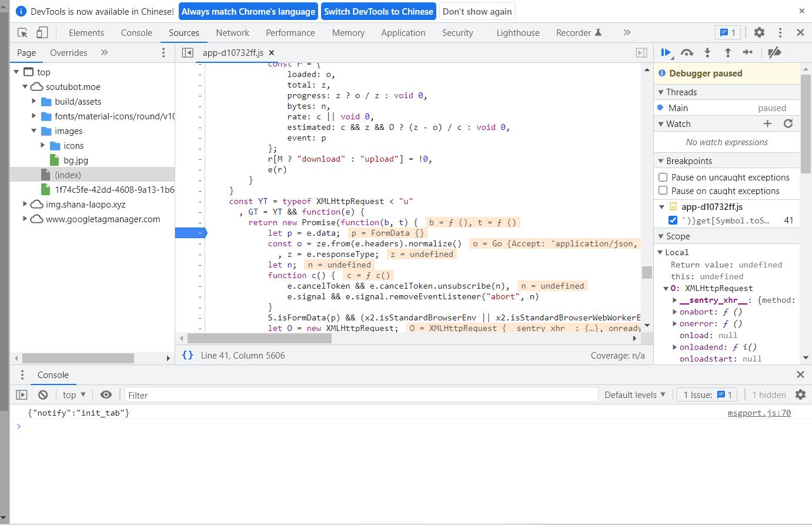Collapse the Breakpoints section
Viewport: 812px width, 525px height.
click(661, 161)
